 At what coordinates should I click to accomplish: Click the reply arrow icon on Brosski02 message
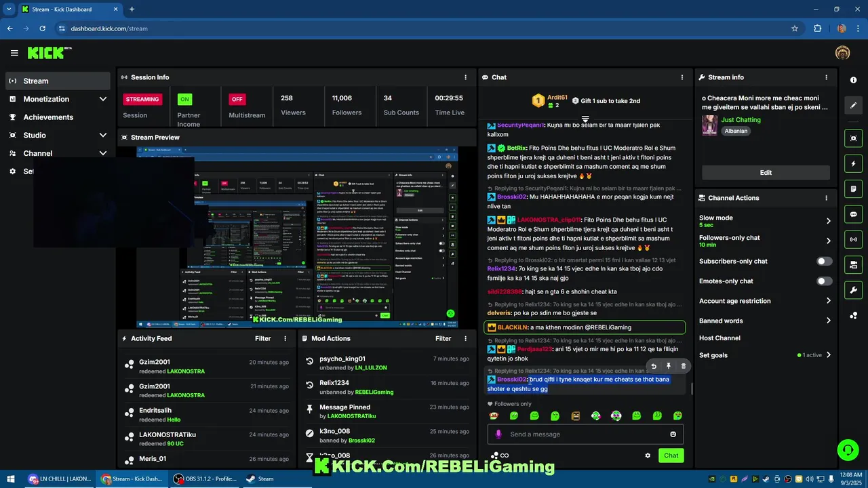[654, 366]
